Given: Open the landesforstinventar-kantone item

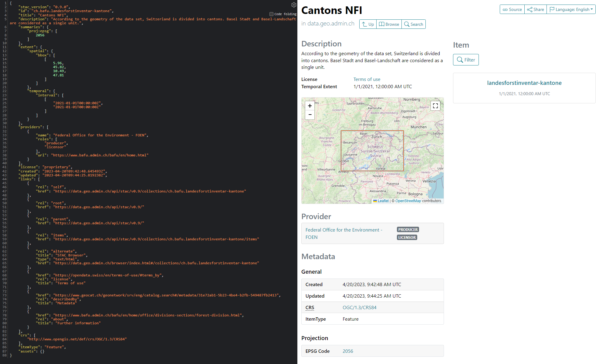Looking at the screenshot, I should coord(524,83).
